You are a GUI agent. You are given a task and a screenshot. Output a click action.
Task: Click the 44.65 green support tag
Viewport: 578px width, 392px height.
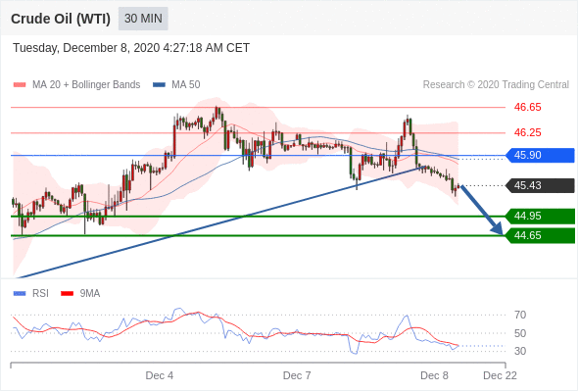point(540,235)
